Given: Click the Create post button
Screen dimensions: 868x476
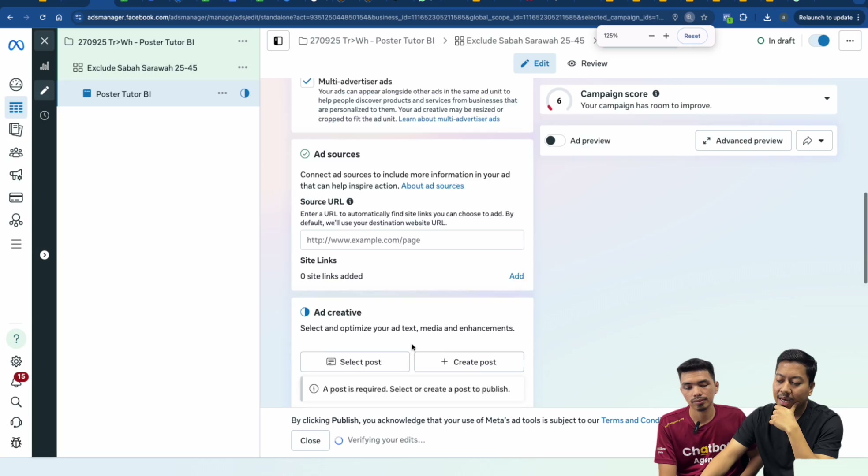Looking at the screenshot, I should tap(469, 362).
